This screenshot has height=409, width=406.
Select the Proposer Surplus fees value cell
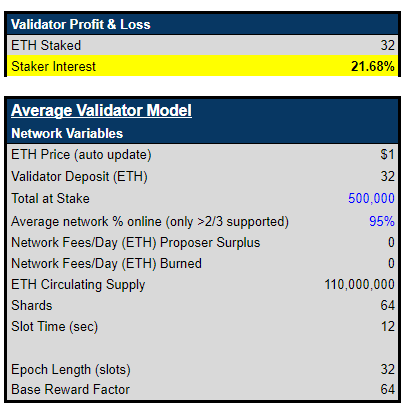pyautogui.click(x=391, y=242)
